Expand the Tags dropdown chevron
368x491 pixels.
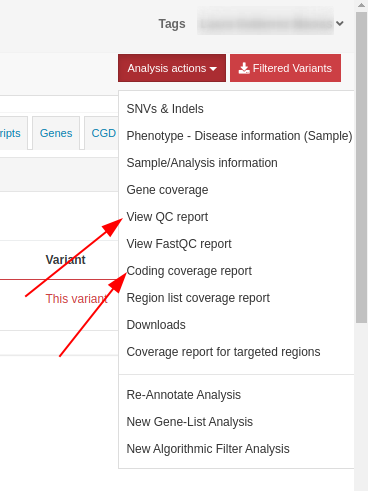pyautogui.click(x=339, y=23)
